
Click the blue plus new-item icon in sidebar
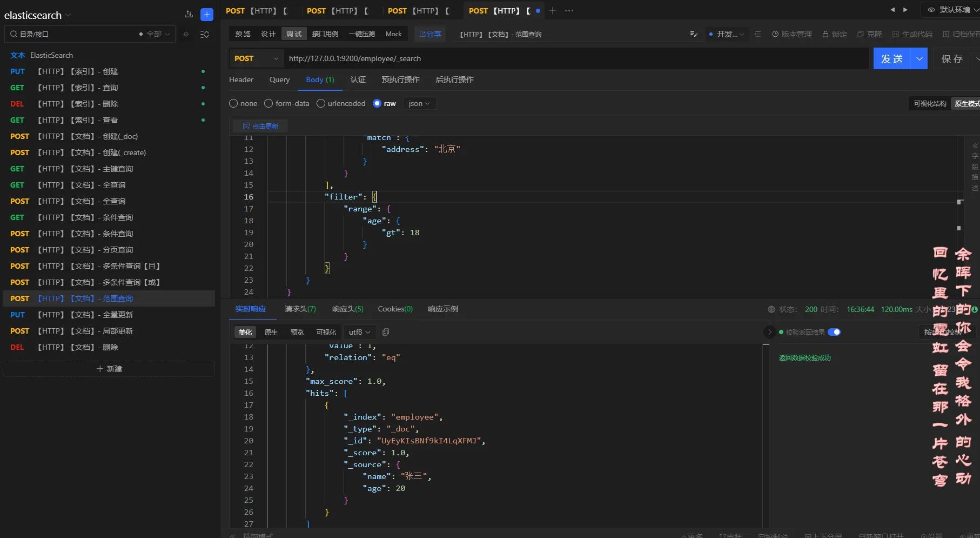click(x=206, y=15)
